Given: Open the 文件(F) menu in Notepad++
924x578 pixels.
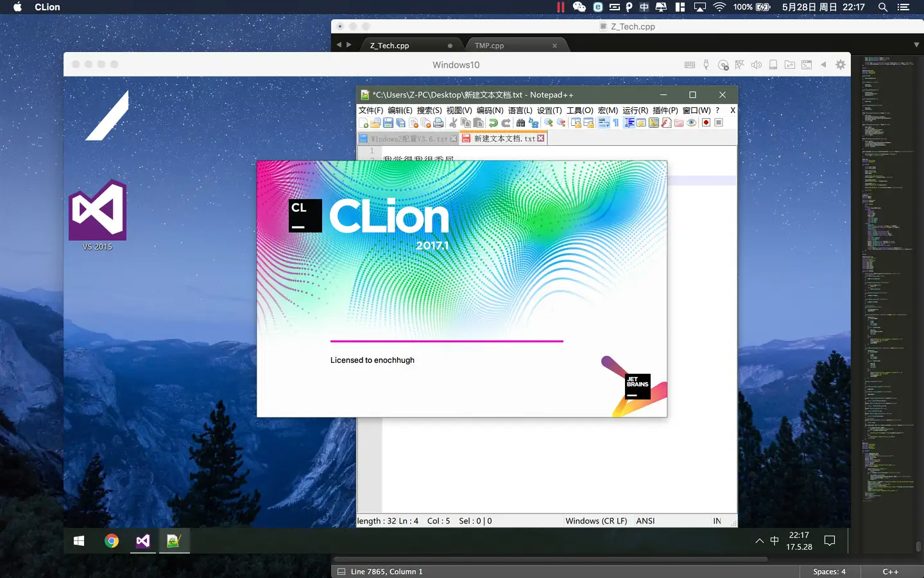Looking at the screenshot, I should coord(371,110).
